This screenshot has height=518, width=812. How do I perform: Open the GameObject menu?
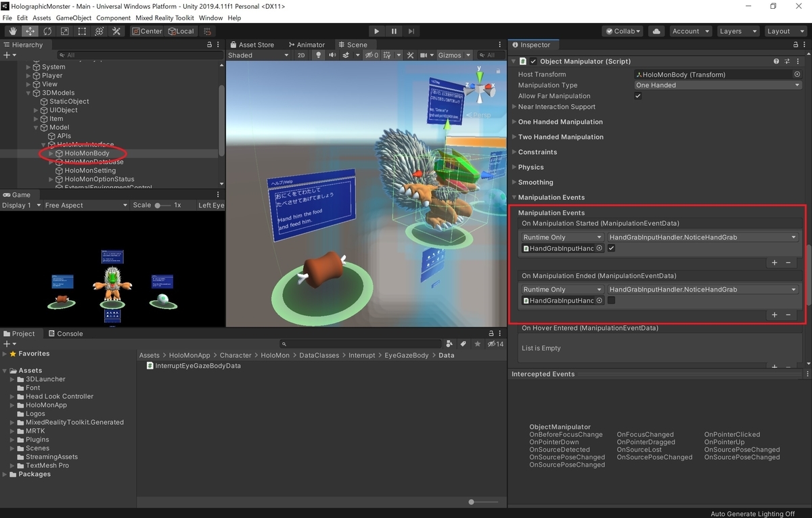coord(73,18)
